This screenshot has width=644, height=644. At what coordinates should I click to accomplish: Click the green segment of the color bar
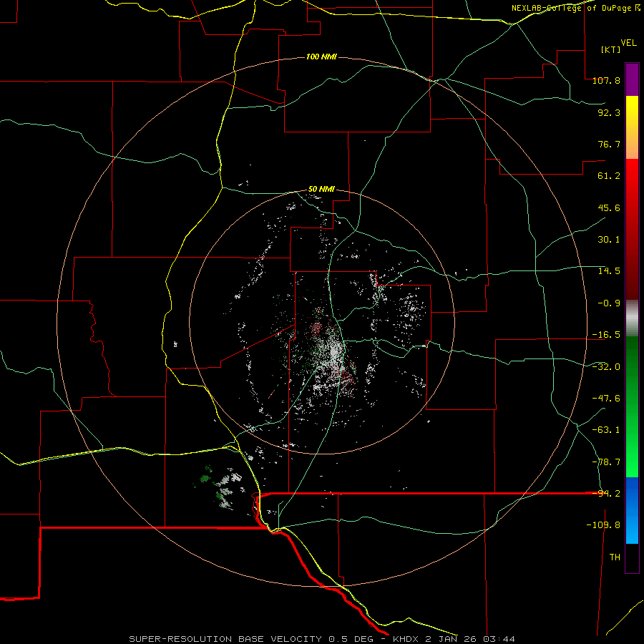[x=632, y=406]
